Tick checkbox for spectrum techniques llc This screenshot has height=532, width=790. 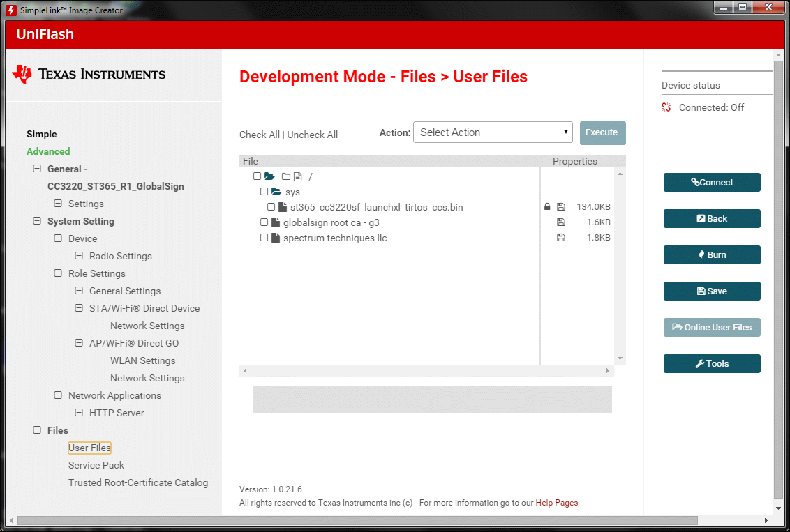point(264,238)
